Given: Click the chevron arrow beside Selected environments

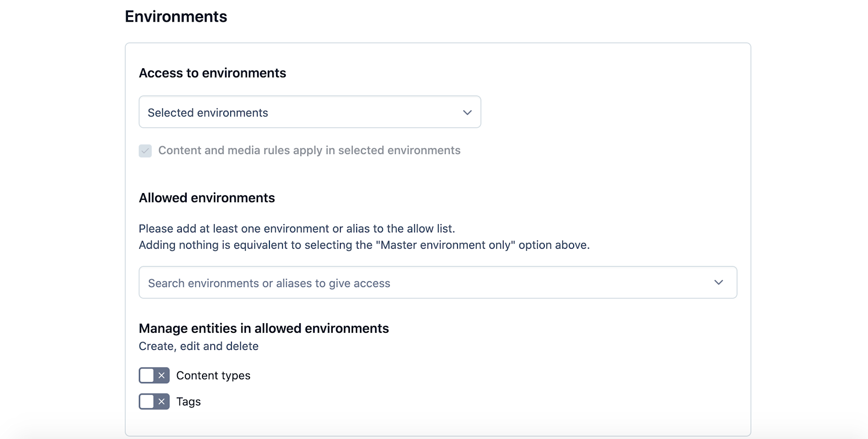Looking at the screenshot, I should (x=467, y=112).
